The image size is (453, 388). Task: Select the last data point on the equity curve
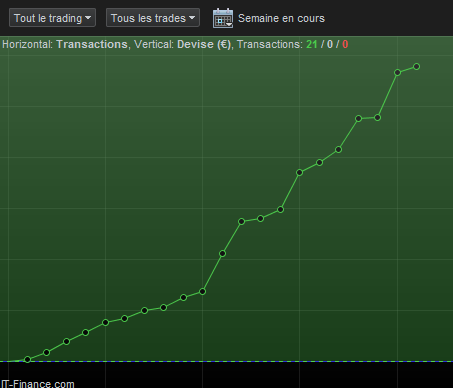point(416,67)
